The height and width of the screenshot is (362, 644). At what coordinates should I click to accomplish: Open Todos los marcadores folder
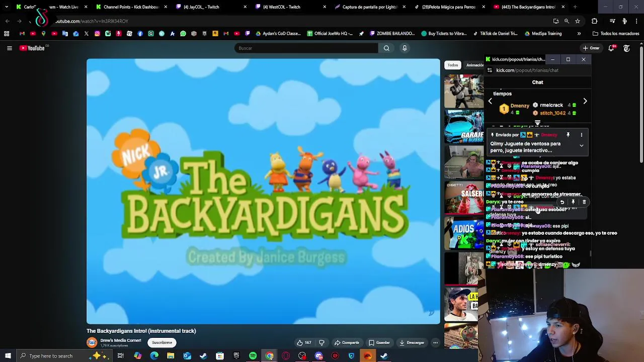click(x=616, y=34)
